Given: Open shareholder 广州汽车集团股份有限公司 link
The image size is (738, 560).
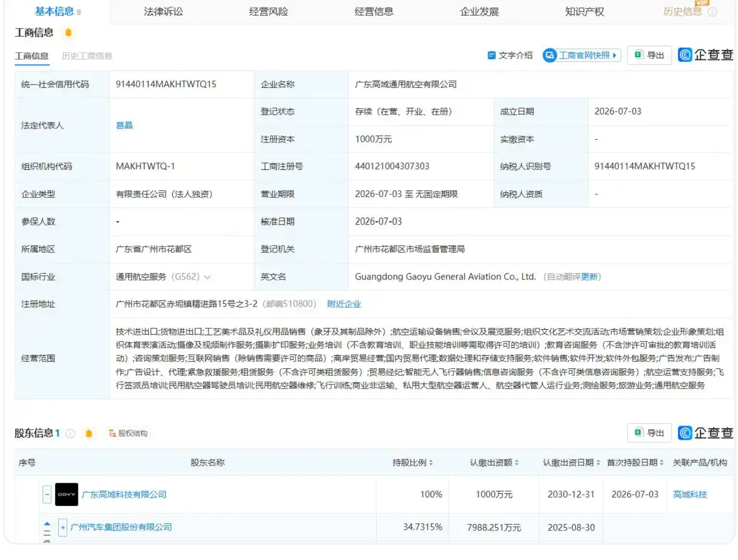Looking at the screenshot, I should tap(121, 527).
